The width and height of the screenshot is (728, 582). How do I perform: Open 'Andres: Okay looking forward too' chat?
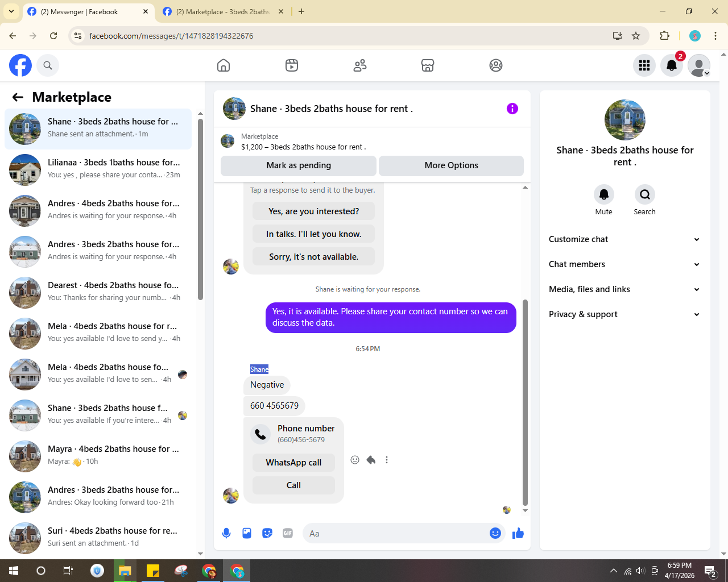pos(98,496)
